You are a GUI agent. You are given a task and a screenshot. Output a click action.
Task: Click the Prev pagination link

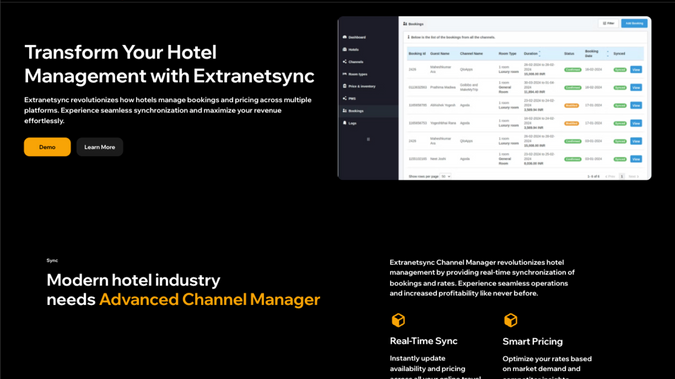tap(610, 177)
